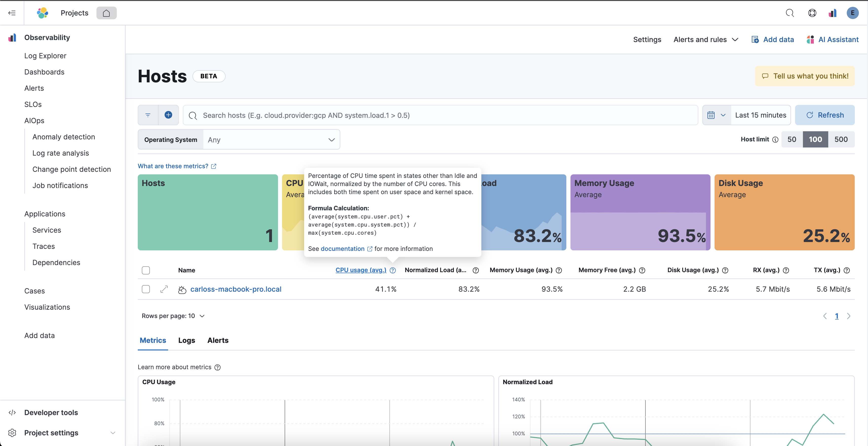The image size is (868, 446).
Task: Expand Project settings chevron
Action: [113, 433]
